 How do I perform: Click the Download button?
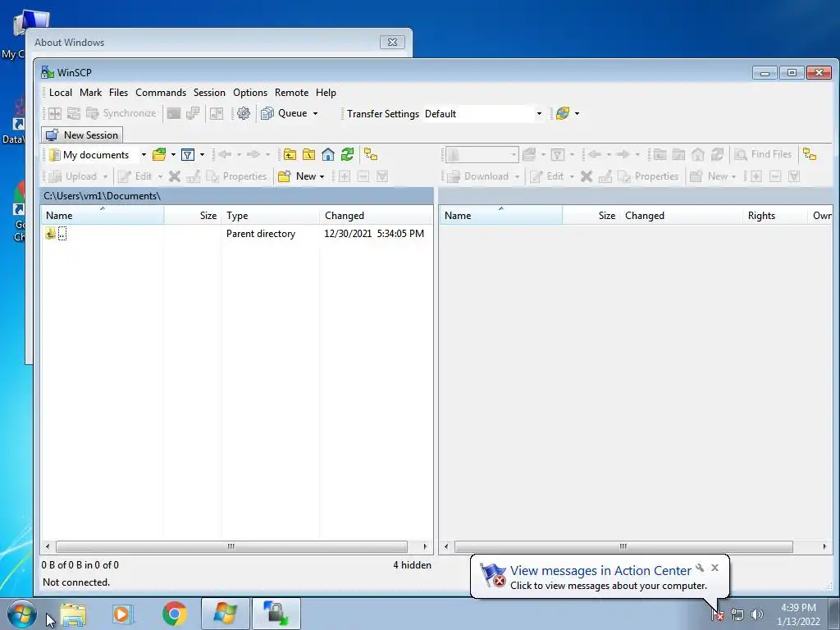[x=478, y=176]
